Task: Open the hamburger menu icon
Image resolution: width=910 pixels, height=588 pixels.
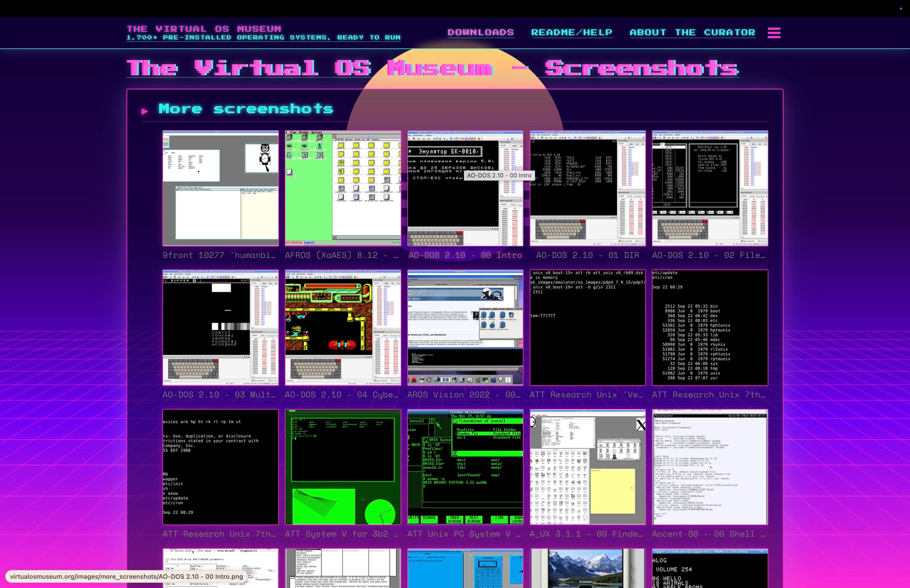Action: click(774, 32)
